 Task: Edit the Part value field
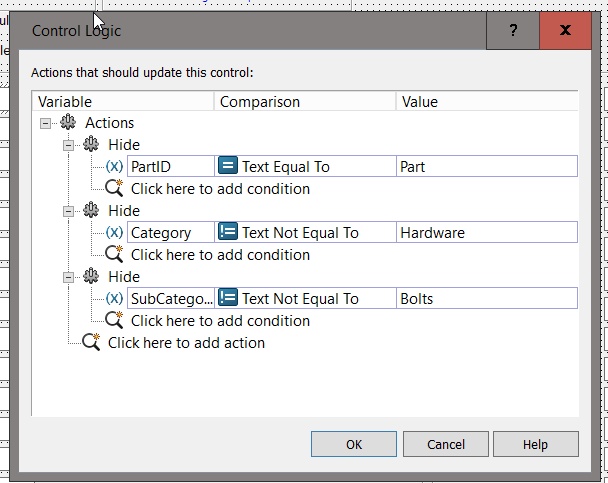pos(487,166)
